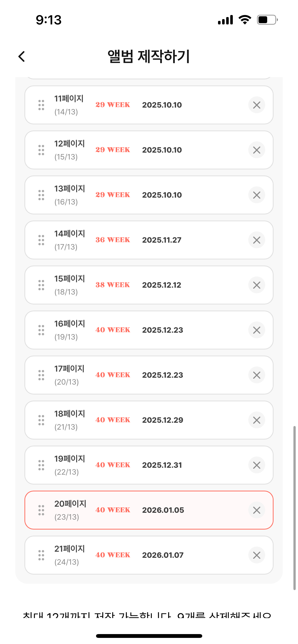Tap the 앨범 제작하기 page title

click(149, 56)
